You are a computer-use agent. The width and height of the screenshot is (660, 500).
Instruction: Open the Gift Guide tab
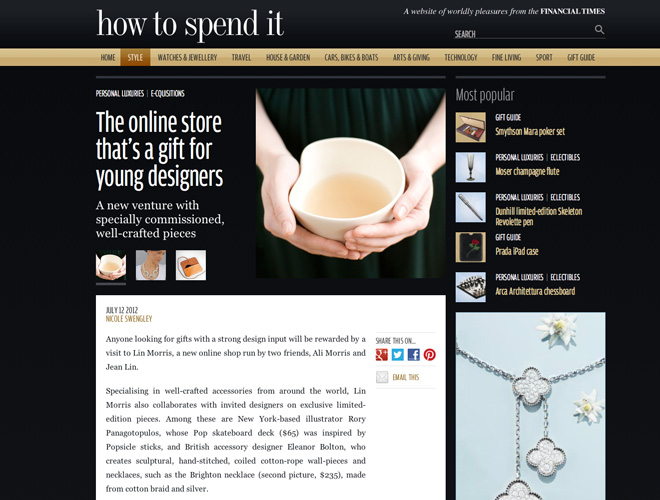click(x=581, y=57)
